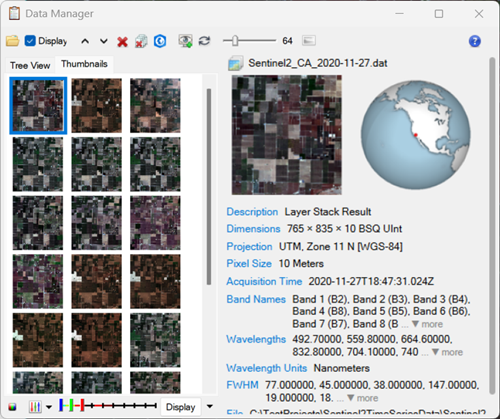
Task: Refresh thumbnails with the circular arrows icon
Action: tap(204, 41)
